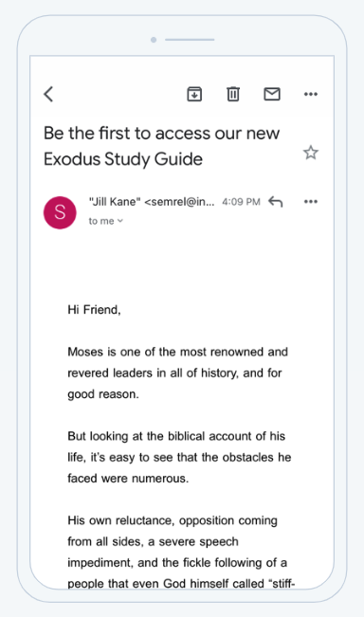Tap the pink S sender avatar
The height and width of the screenshot is (617, 364).
60,212
